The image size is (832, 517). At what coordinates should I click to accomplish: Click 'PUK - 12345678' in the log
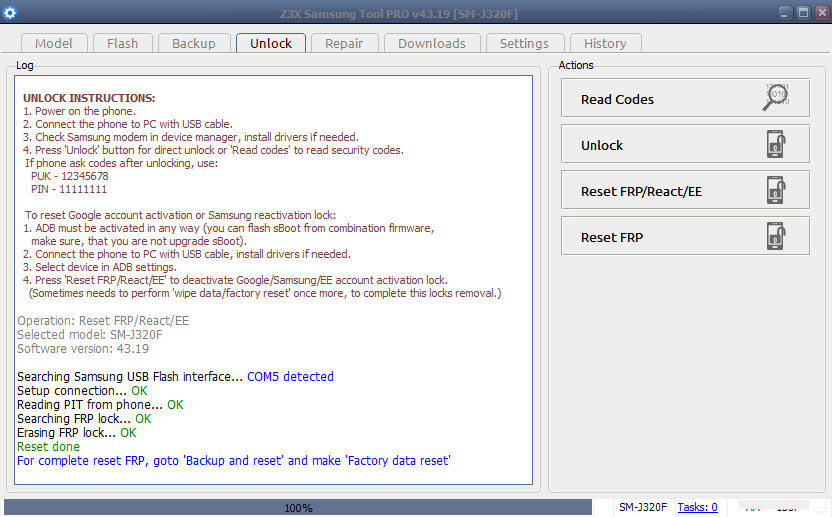(x=70, y=176)
